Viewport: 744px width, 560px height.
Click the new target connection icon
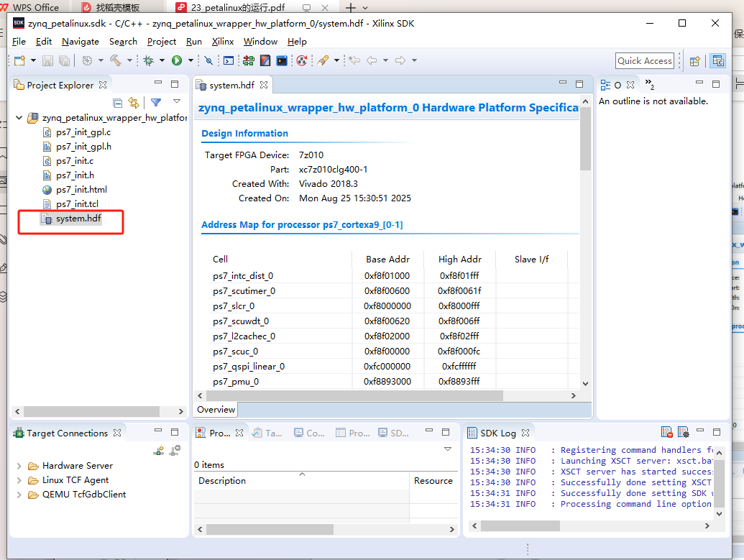[x=159, y=451]
